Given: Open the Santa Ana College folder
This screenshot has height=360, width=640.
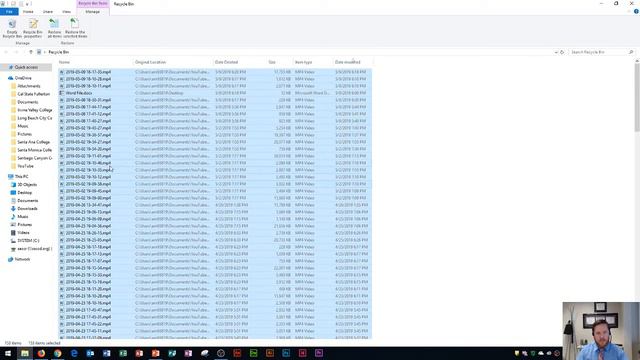Looking at the screenshot, I should coord(33,142).
